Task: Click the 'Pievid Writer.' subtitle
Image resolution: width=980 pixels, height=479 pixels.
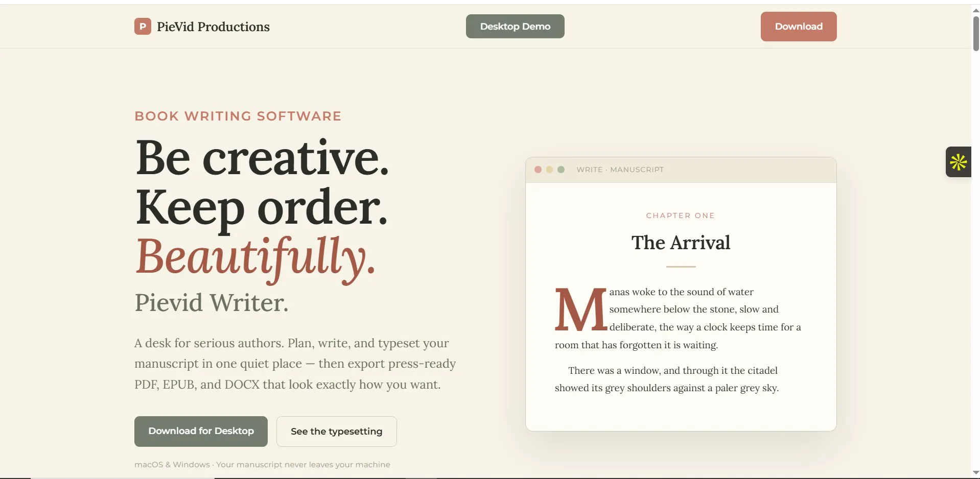Action: pos(212,303)
